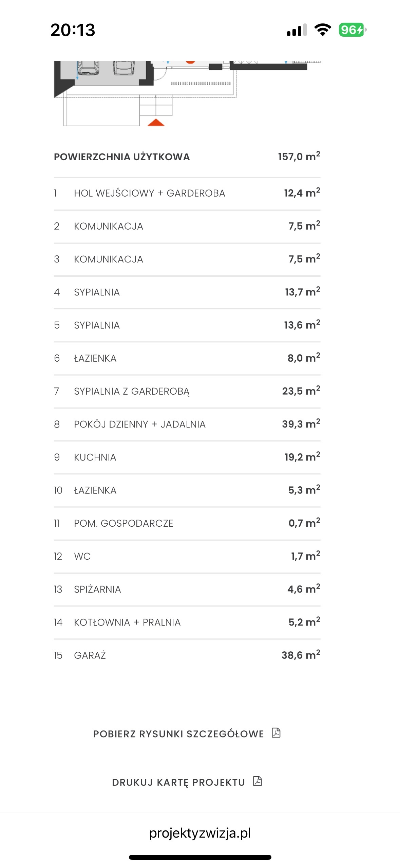The width and height of the screenshot is (400, 868).
Task: Tap the Pokój dzienny + jadalnia row
Action: [x=187, y=424]
